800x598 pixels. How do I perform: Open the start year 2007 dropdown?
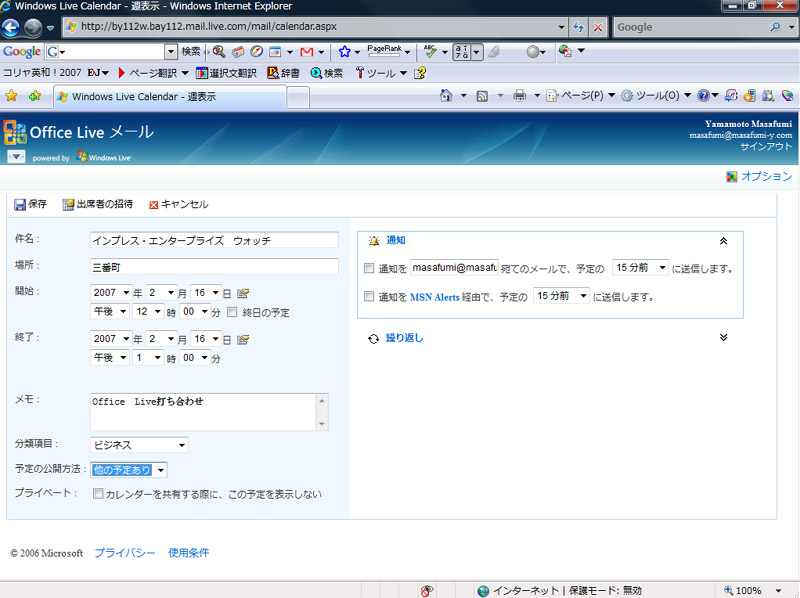pyautogui.click(x=111, y=292)
